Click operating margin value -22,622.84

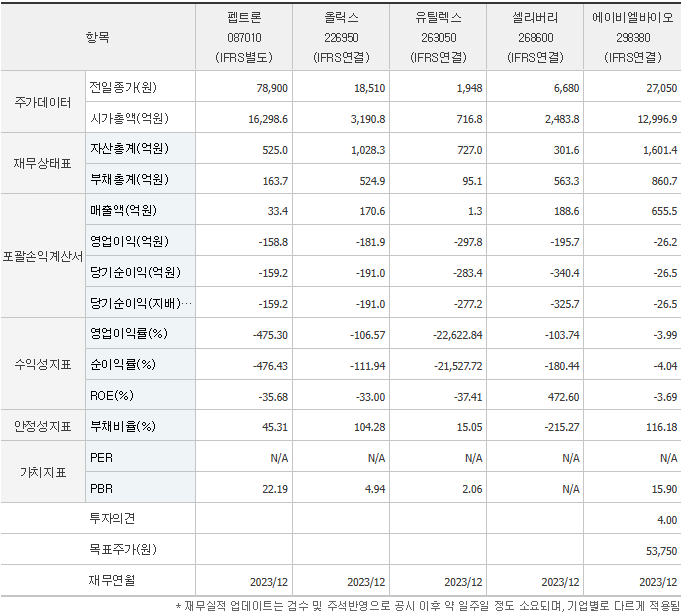[458, 335]
